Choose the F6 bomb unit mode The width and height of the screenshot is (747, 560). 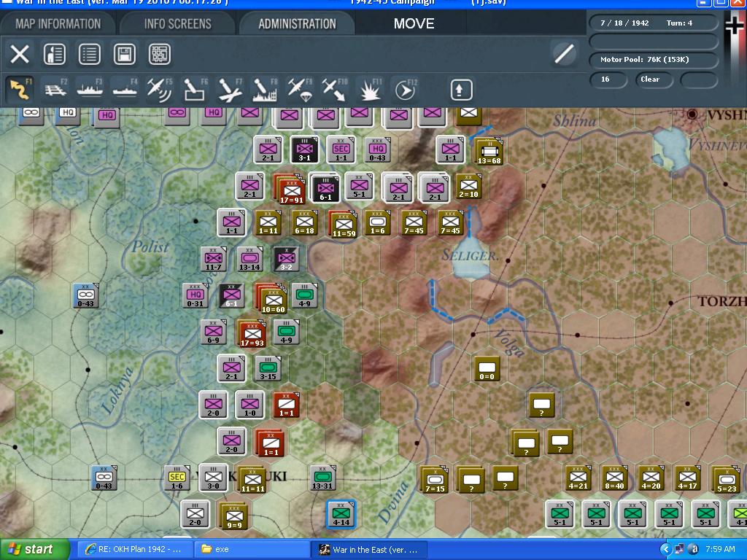click(x=196, y=90)
